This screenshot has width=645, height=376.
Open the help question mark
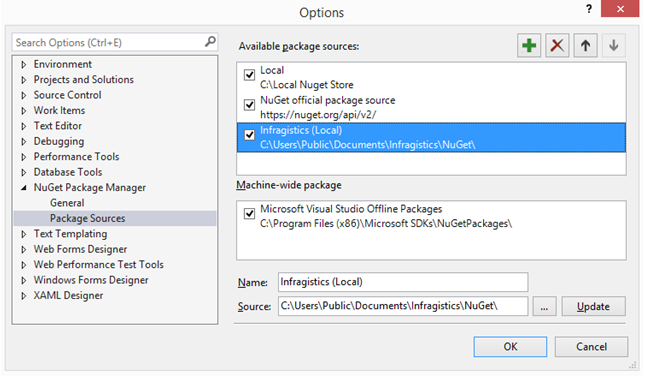click(x=589, y=9)
